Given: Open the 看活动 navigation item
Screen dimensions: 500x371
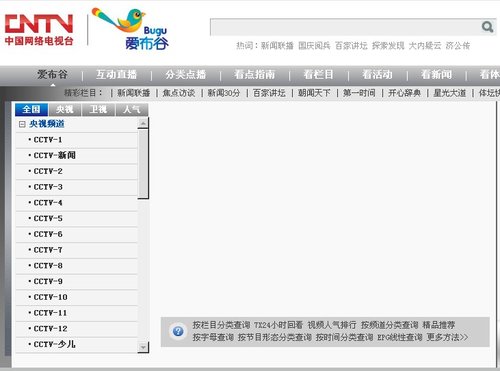Looking at the screenshot, I should pyautogui.click(x=377, y=74).
